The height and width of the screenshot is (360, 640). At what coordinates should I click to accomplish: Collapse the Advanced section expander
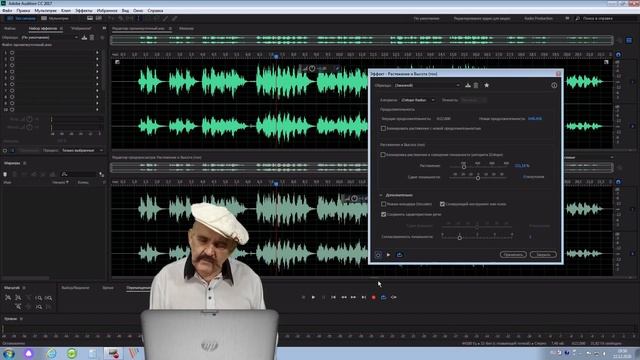[381, 195]
